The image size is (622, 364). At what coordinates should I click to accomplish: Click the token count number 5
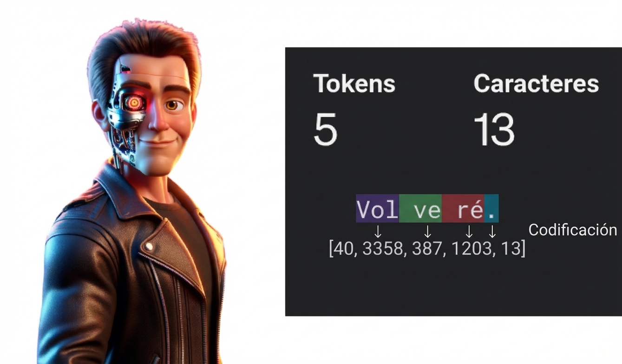point(325,130)
